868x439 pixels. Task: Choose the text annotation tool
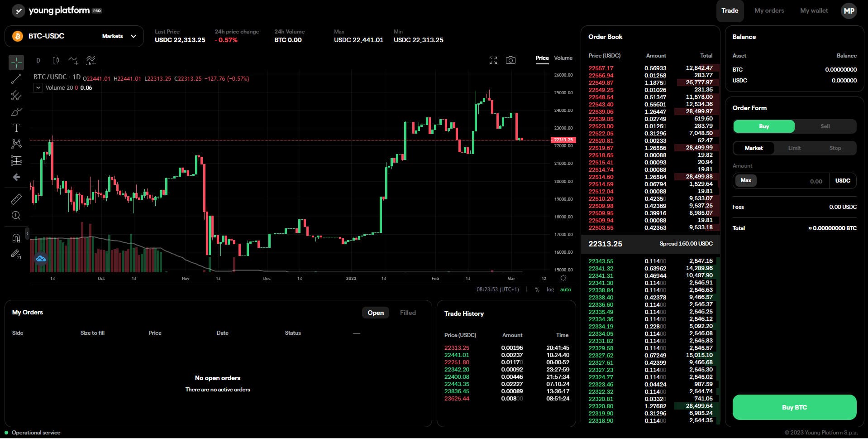[x=16, y=128]
